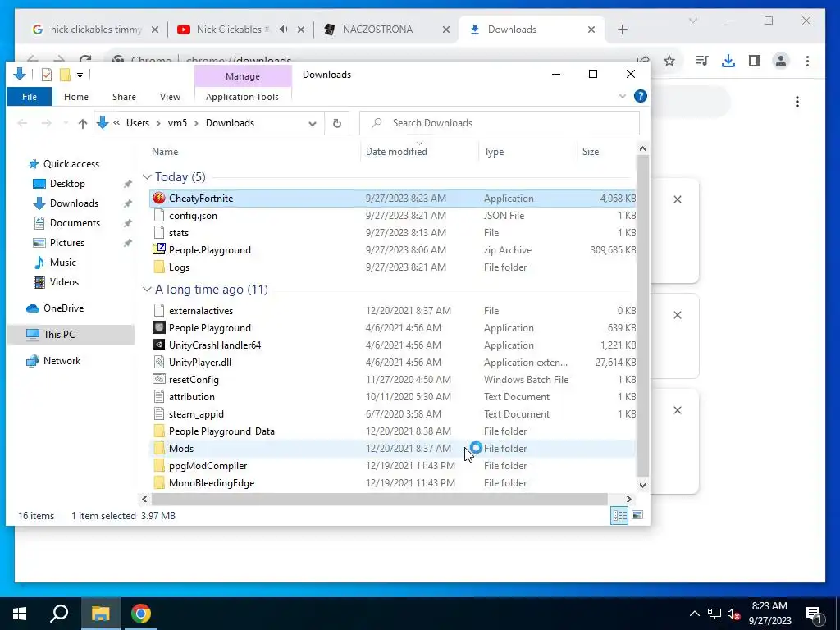This screenshot has width=840, height=630.
Task: Click horizontal scrollbar right arrow
Action: [x=629, y=499]
